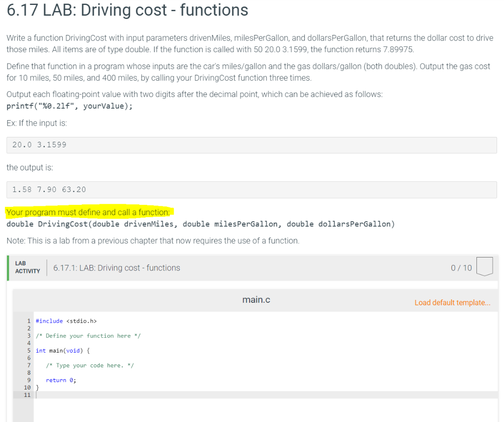504x422 pixels.
Task: Click the bookmark flag icon beside the score
Action: point(484,266)
